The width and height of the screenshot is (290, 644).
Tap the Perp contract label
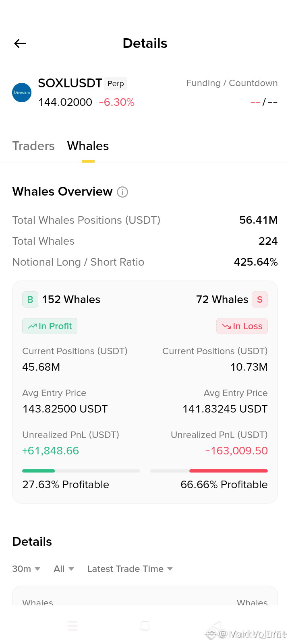tap(116, 84)
